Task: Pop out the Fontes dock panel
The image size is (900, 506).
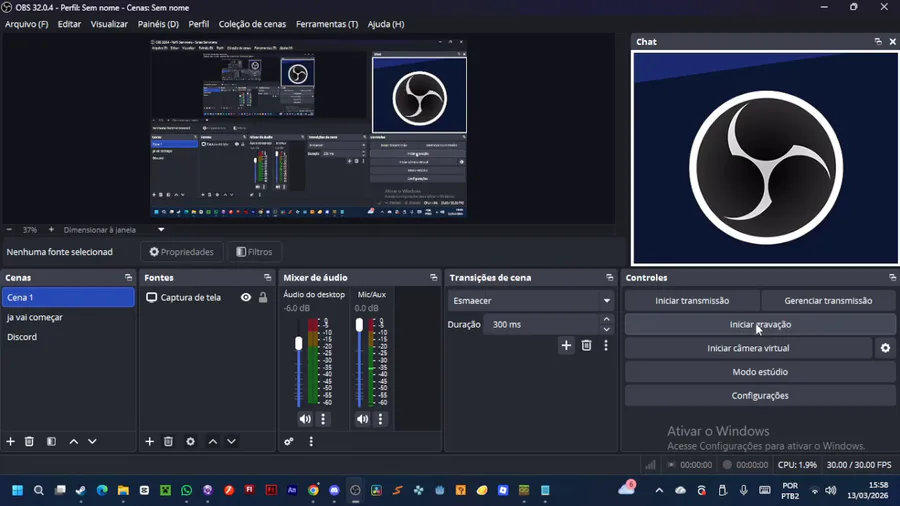Action: tap(267, 278)
